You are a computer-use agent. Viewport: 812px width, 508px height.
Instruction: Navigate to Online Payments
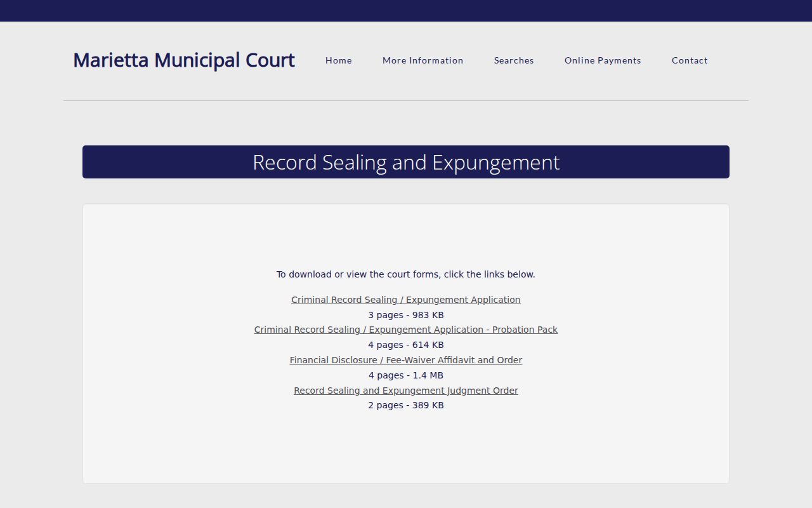click(x=603, y=60)
